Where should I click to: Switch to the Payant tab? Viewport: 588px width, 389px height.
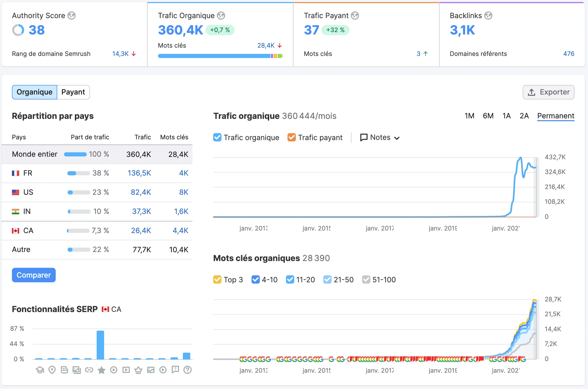[x=73, y=92]
